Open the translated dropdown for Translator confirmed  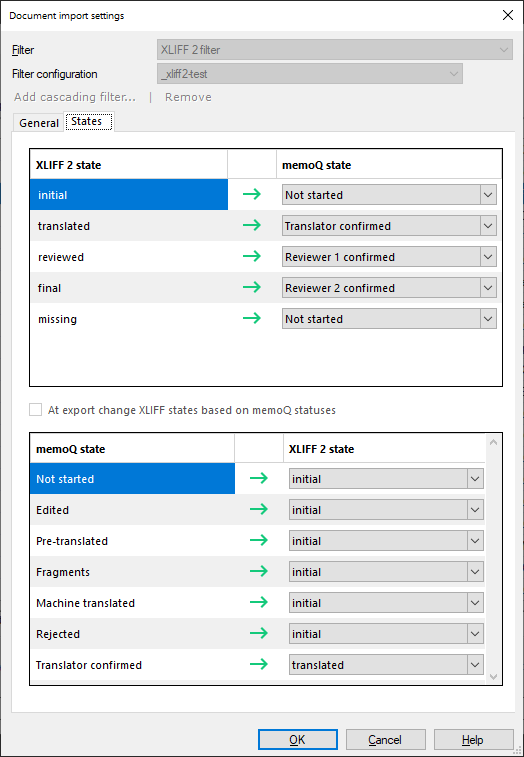click(386, 665)
